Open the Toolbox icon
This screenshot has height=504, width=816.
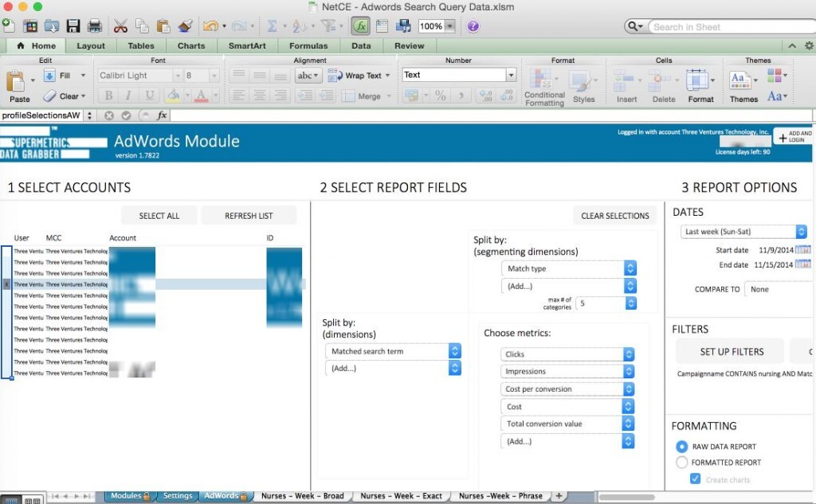click(382, 26)
